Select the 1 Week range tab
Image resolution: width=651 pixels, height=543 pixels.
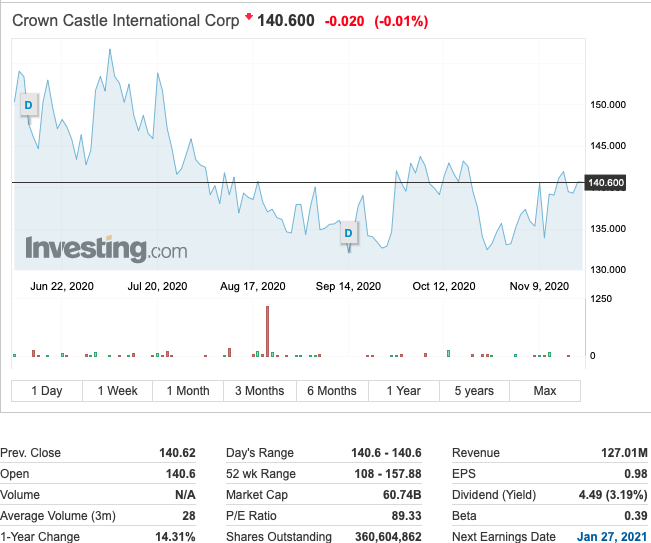coord(117,391)
